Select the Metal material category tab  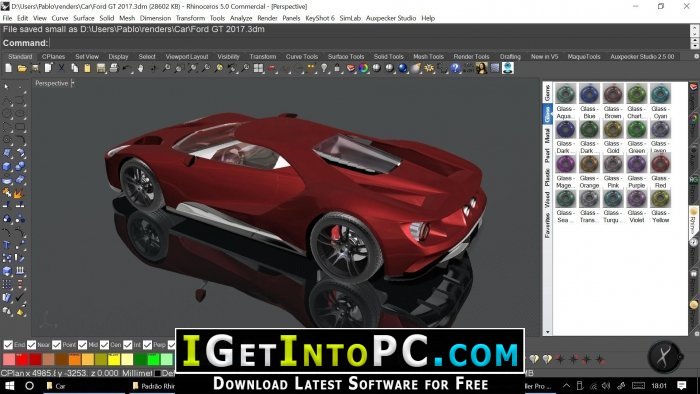pyautogui.click(x=547, y=136)
